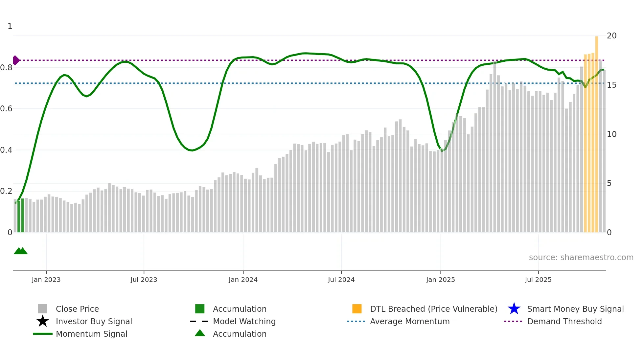Click the orange DTL Breached legend square
644x362 pixels.
click(357, 309)
